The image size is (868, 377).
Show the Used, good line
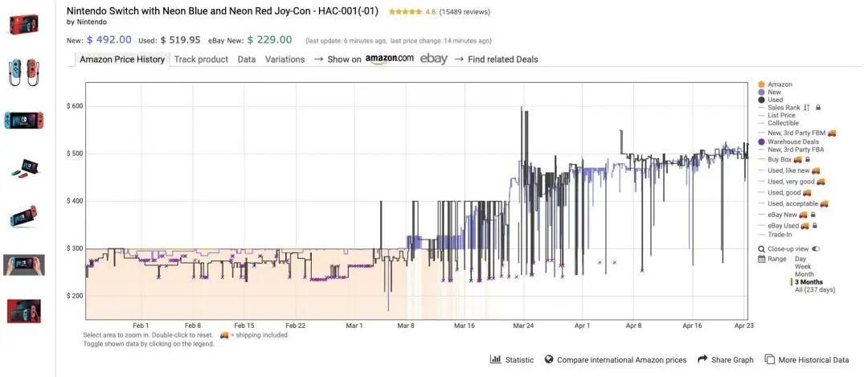coord(784,193)
